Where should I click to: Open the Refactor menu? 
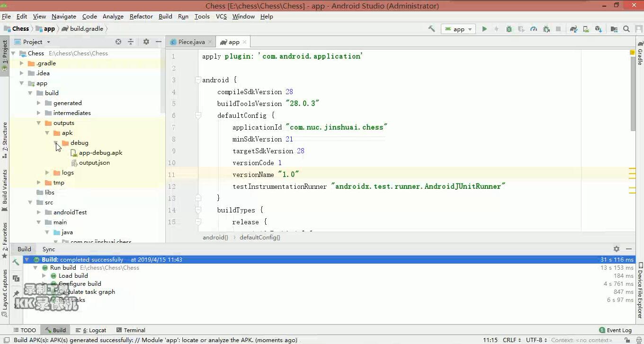(141, 17)
